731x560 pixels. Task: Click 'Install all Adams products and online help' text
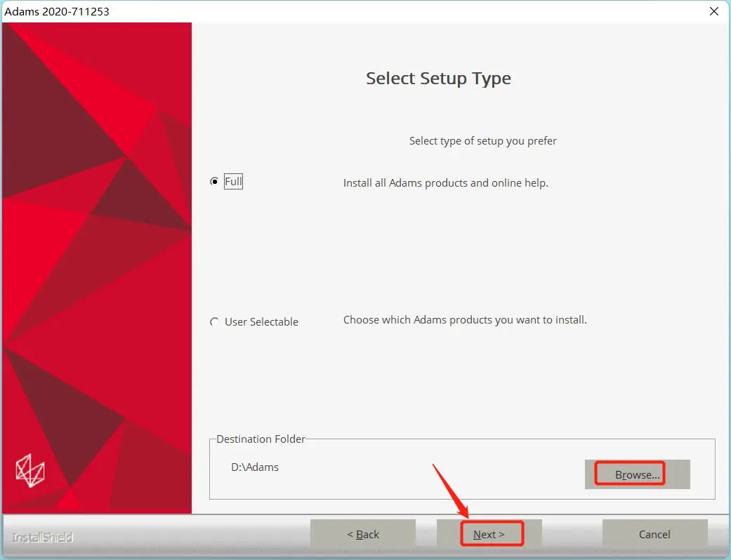[x=446, y=182]
